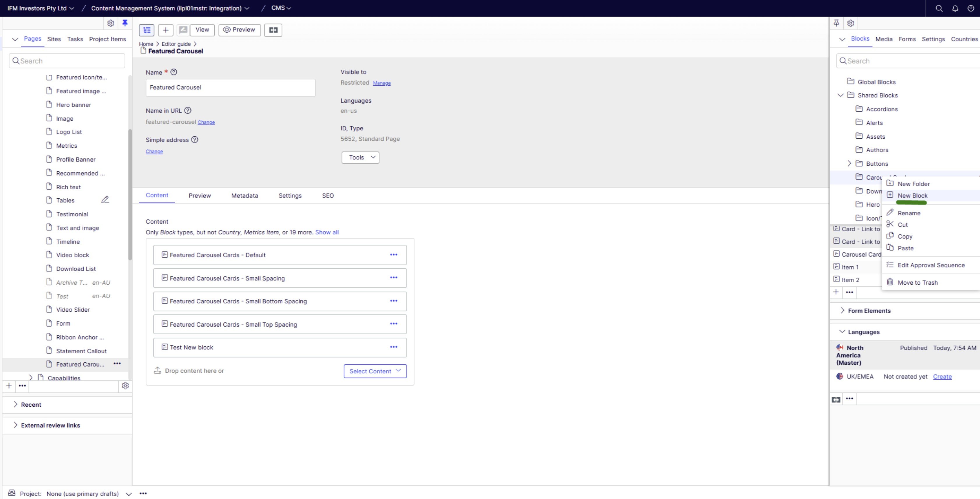Screen dimensions: 980x499
Task: Open the Select Content dropdown
Action: tap(375, 371)
